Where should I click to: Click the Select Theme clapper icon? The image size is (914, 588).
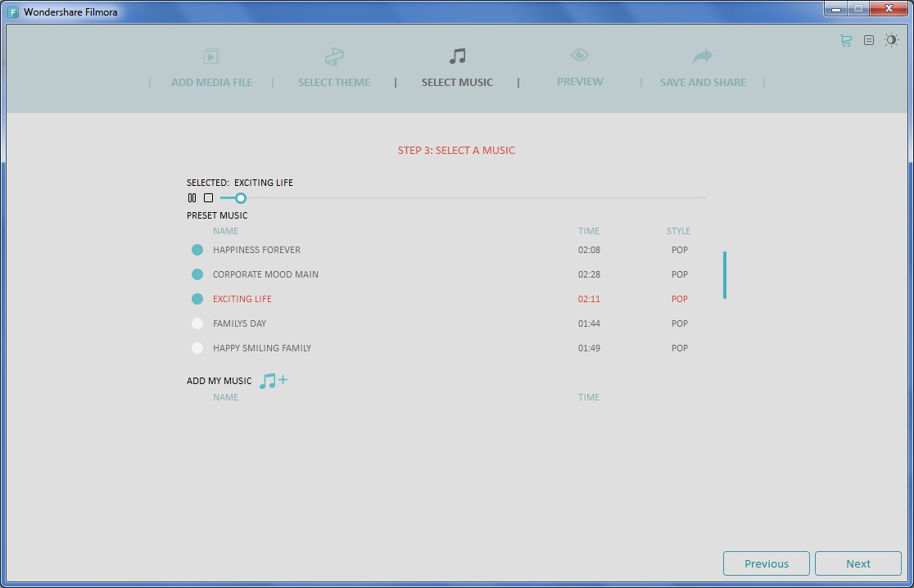click(334, 57)
